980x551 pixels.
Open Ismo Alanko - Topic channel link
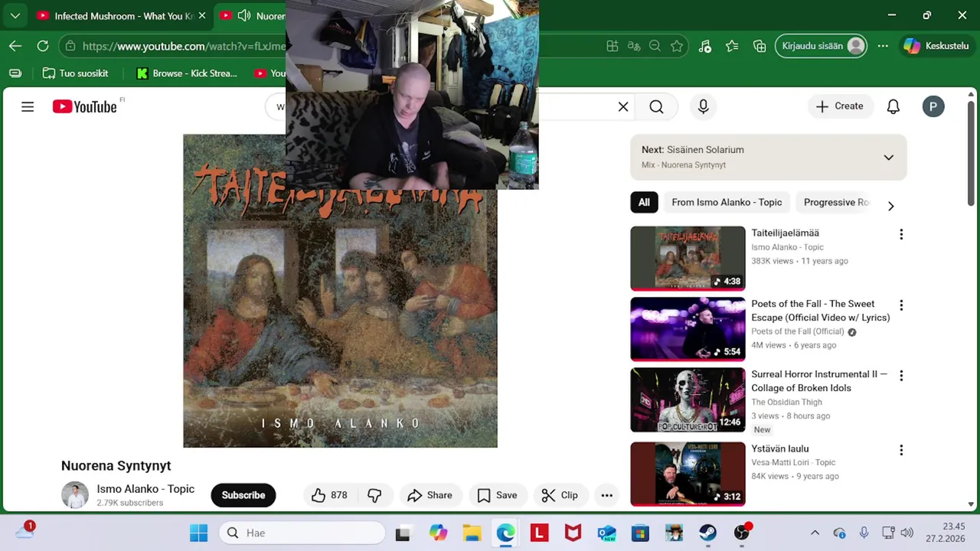click(145, 489)
